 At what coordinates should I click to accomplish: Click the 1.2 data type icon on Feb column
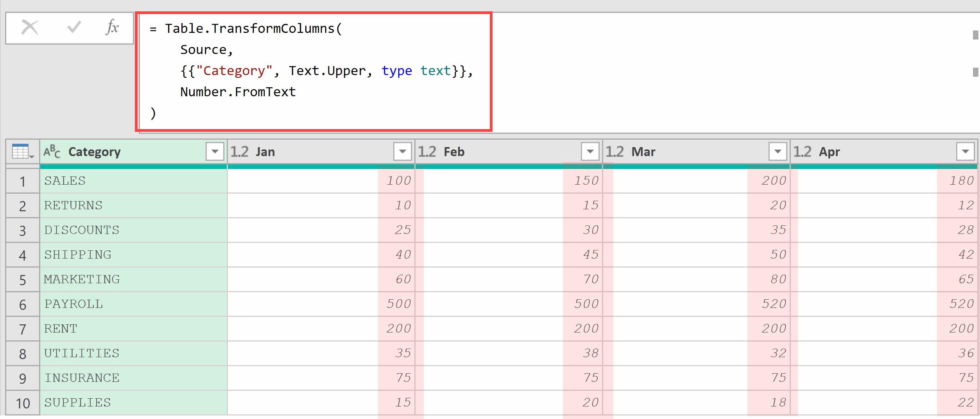pyautogui.click(x=427, y=152)
